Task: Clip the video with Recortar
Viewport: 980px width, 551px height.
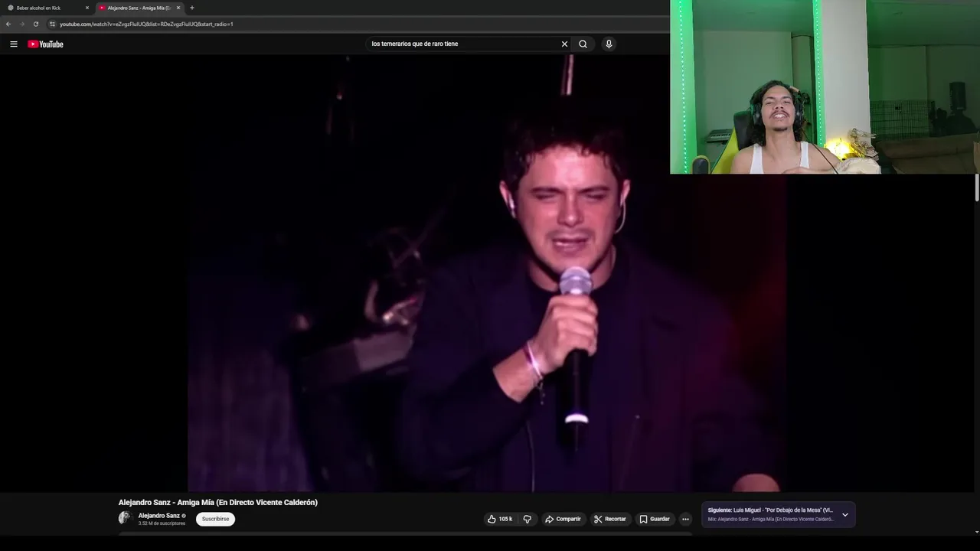Action: [610, 519]
